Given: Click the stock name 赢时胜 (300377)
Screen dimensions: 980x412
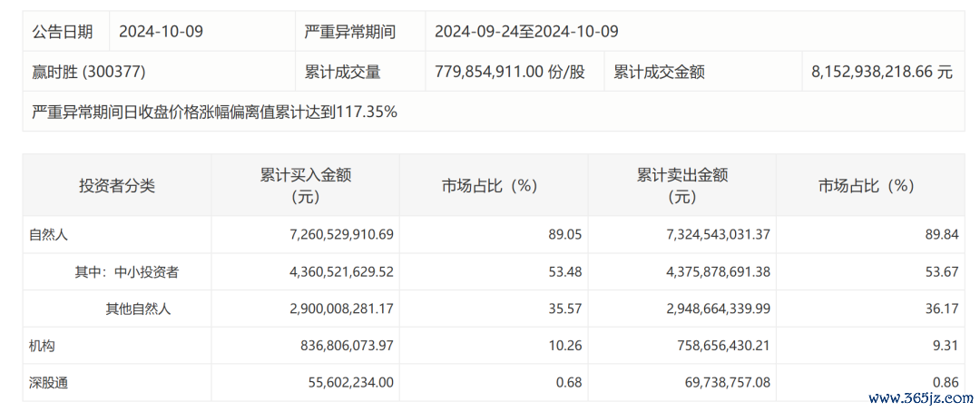Looking at the screenshot, I should click(88, 73).
